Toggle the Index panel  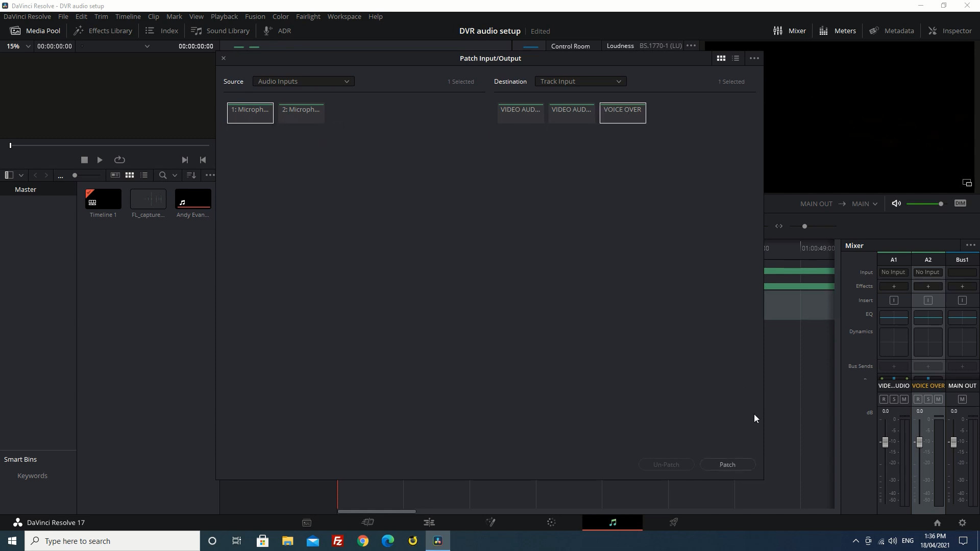tap(162, 31)
